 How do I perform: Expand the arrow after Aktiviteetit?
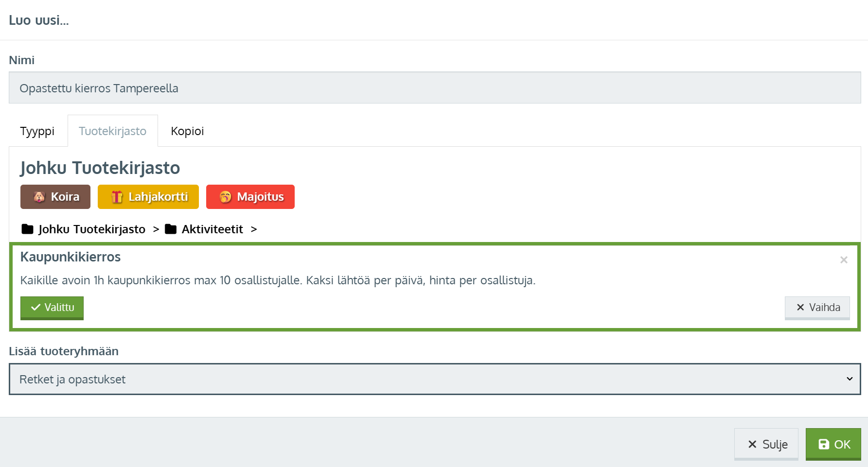(x=254, y=229)
